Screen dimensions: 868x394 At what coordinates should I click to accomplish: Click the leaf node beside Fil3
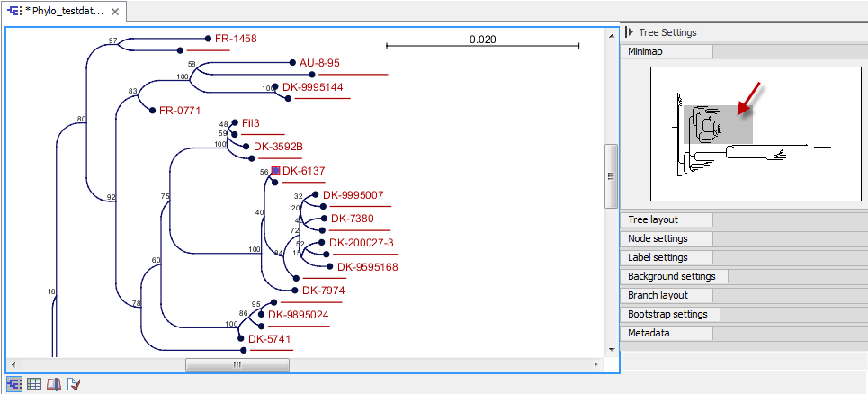(234, 122)
